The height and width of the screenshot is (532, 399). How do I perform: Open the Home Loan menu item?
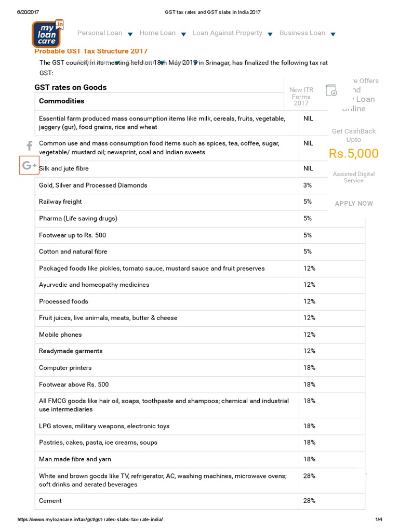[157, 33]
